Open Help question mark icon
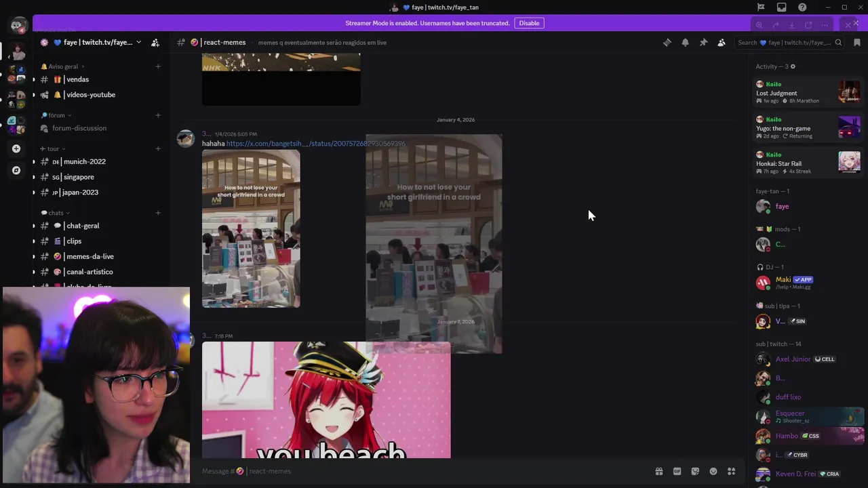The width and height of the screenshot is (868, 488). (x=802, y=7)
